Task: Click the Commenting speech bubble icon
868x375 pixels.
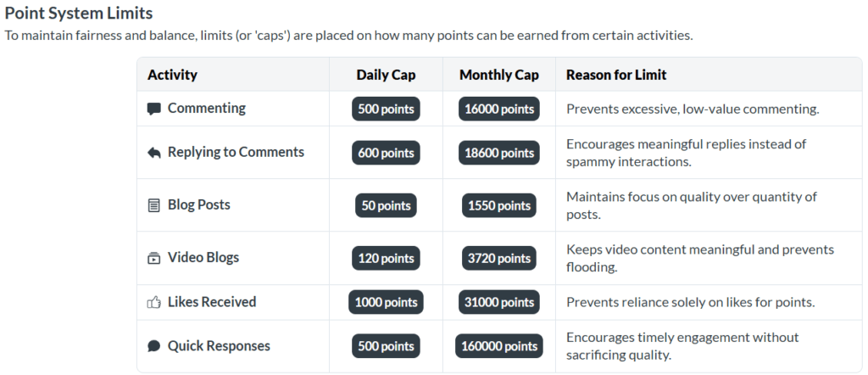Action: [x=153, y=109]
